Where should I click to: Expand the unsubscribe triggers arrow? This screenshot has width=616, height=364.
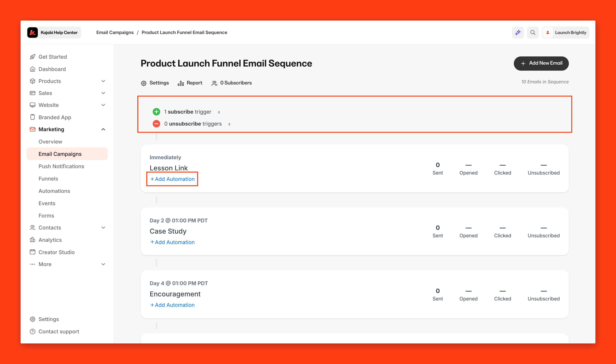coord(229,124)
